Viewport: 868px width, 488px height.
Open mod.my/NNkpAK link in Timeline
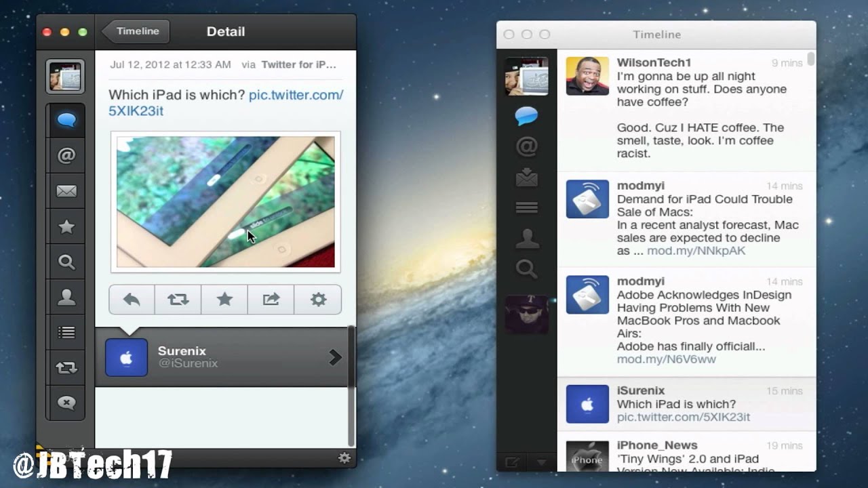(696, 251)
